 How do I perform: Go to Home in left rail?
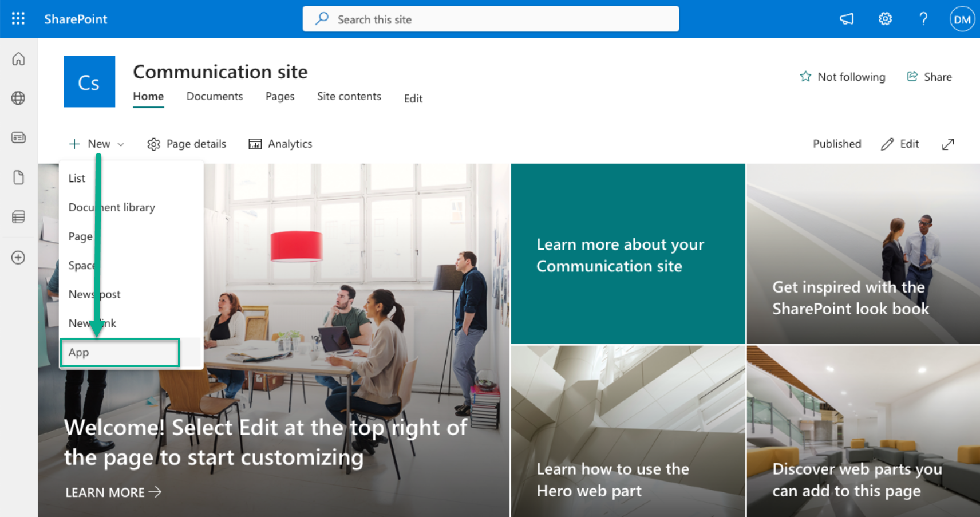point(19,59)
